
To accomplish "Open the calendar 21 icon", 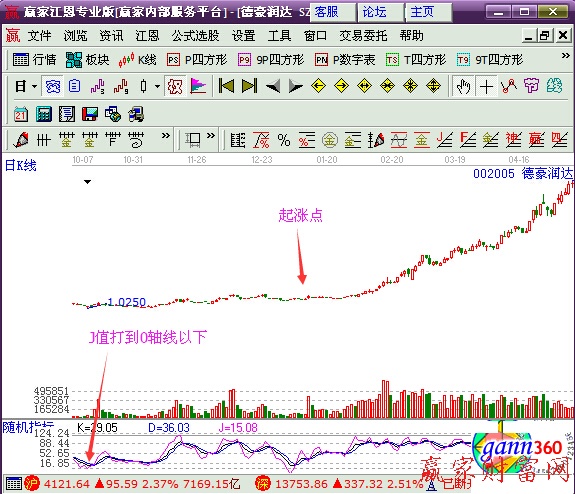I will click(x=21, y=114).
